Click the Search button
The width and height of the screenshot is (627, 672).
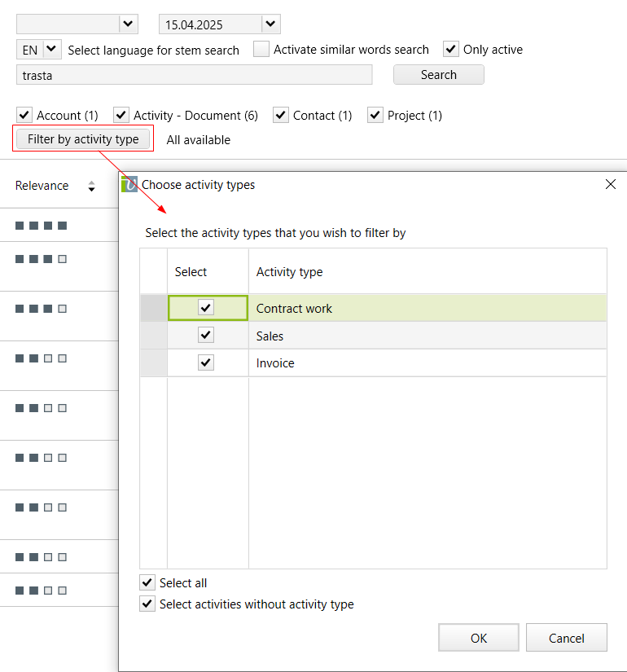(x=438, y=75)
